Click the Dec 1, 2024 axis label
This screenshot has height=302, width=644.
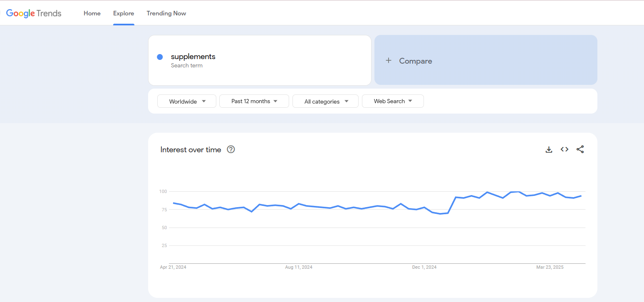pos(424,267)
